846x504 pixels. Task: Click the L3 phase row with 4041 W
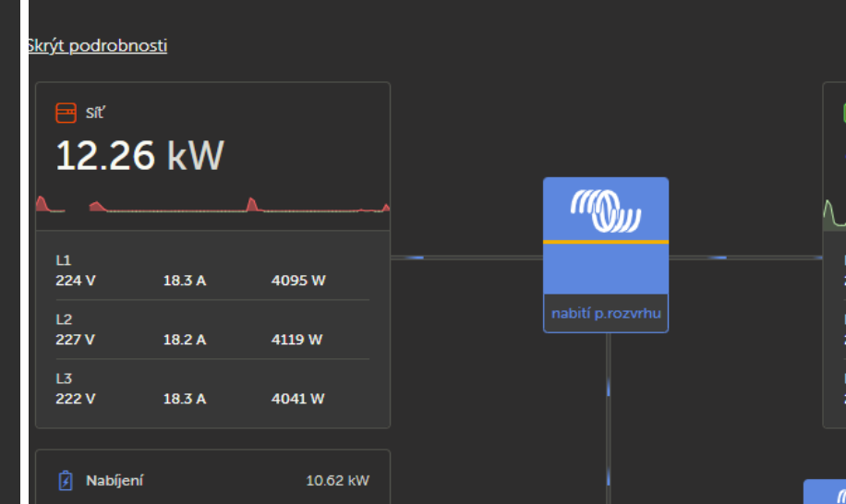point(212,389)
